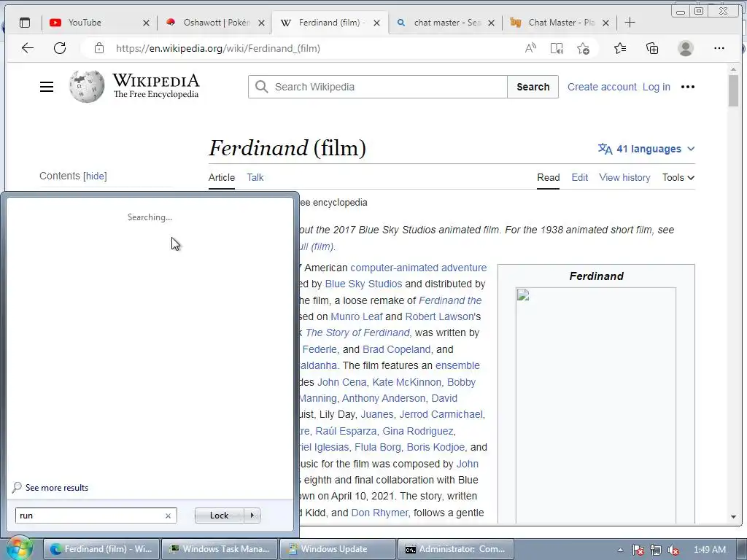Open the muted volume tray icon
Screen dimensions: 747x560
click(673, 550)
